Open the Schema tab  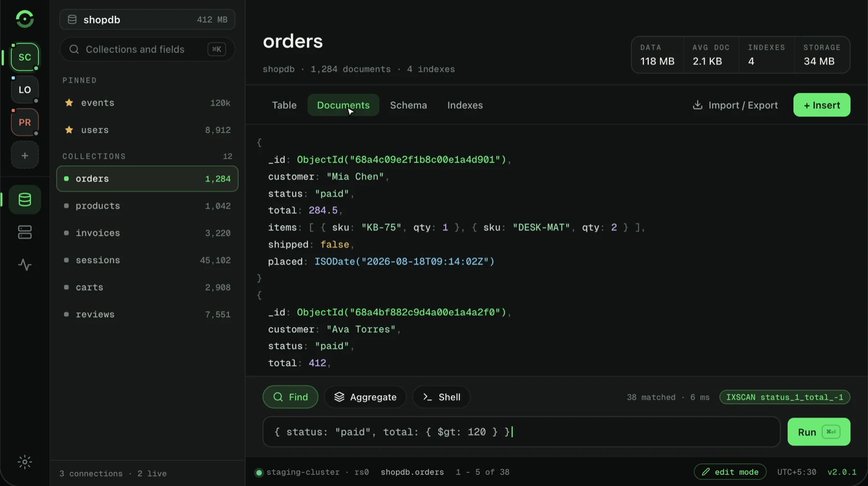[408, 105]
